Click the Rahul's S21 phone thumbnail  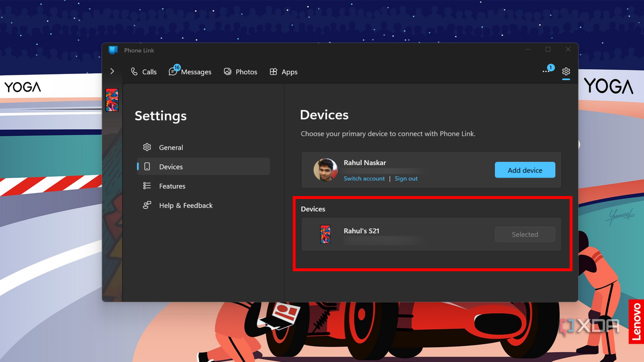click(325, 234)
